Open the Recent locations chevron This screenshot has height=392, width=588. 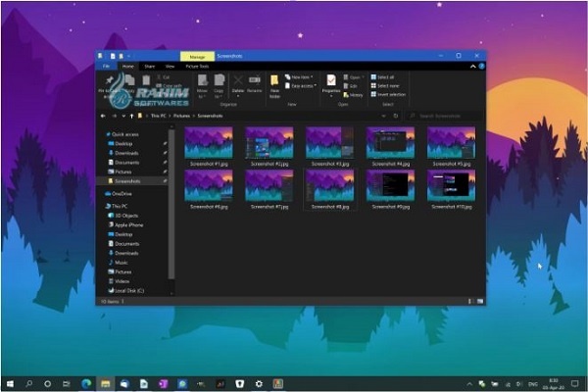tap(123, 116)
